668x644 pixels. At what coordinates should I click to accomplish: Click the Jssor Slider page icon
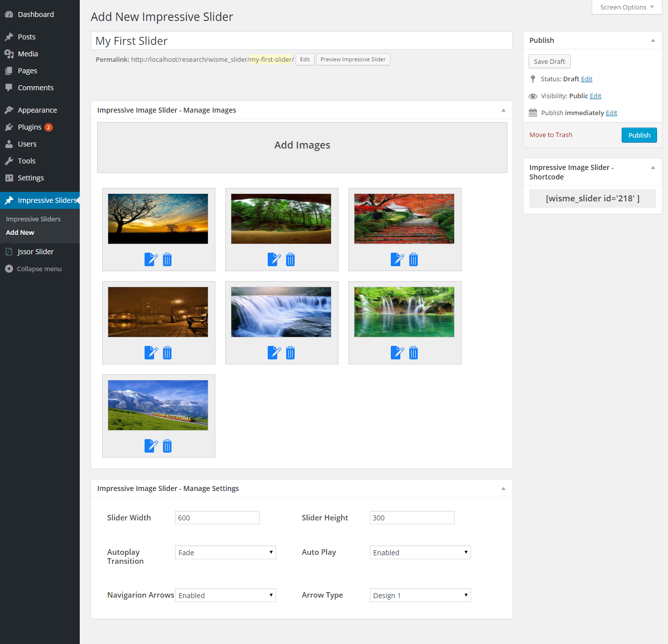coord(9,252)
